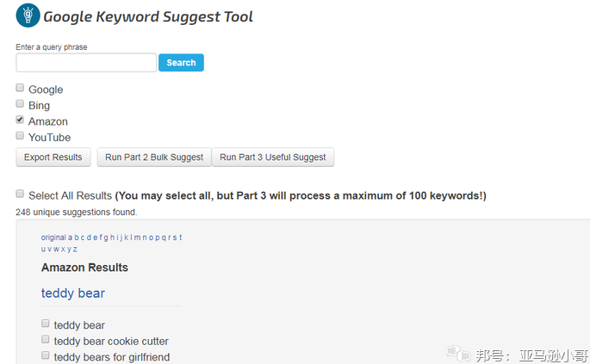Viewport: 590px width, 364px height.
Task: Tick 'teddy bears for girlfriend' keyword
Action: click(46, 355)
